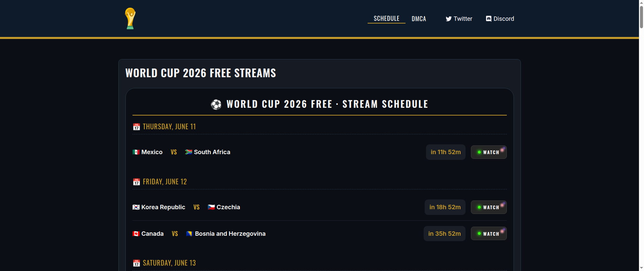Click the 'in 35h 52m' countdown badge
Image resolution: width=644 pixels, height=271 pixels.
pyautogui.click(x=444, y=234)
